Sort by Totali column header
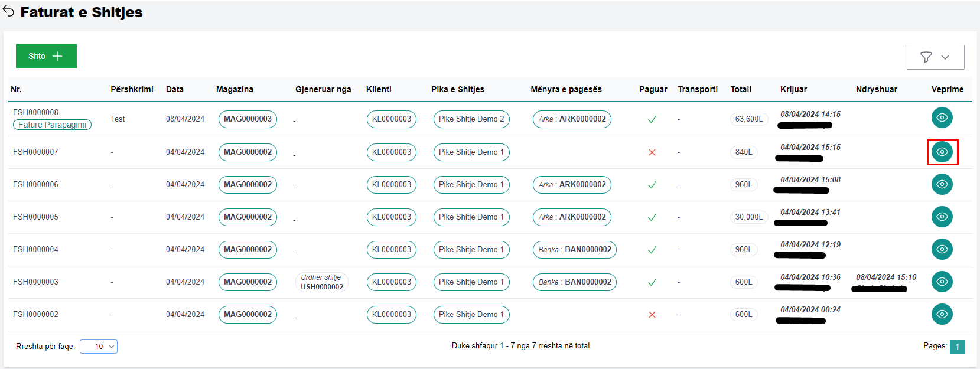 741,89
